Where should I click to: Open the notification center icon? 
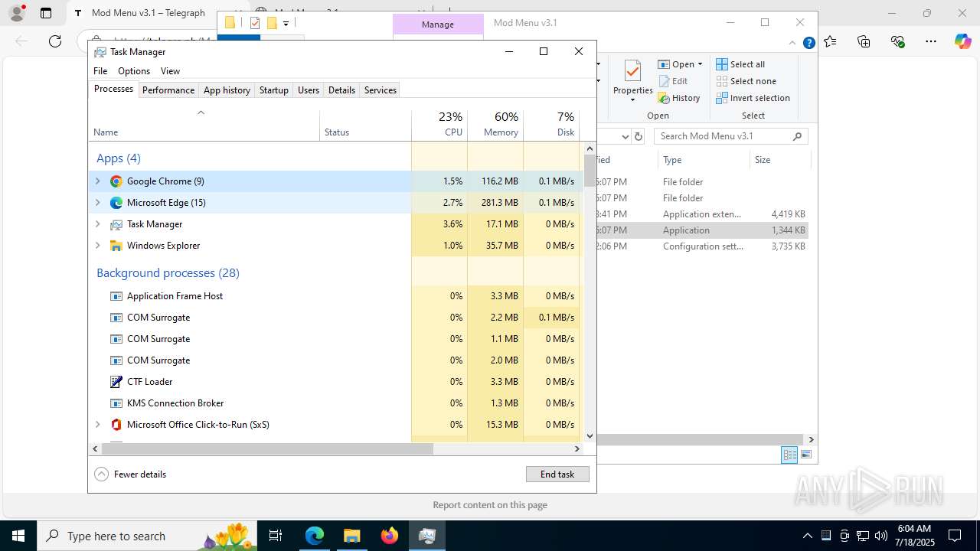(x=955, y=536)
